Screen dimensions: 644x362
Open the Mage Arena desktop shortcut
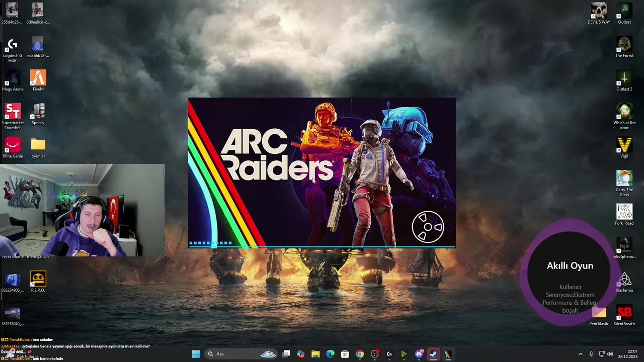(x=12, y=80)
